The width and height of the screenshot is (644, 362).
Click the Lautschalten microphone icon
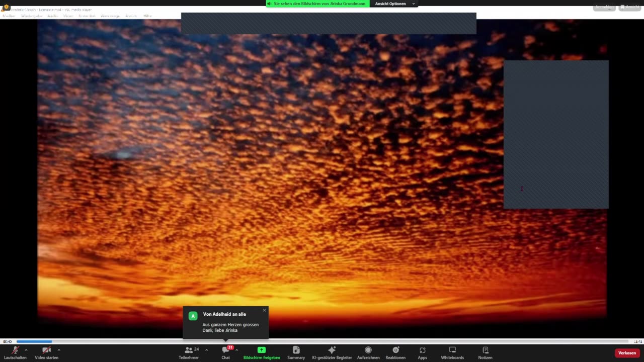15,350
